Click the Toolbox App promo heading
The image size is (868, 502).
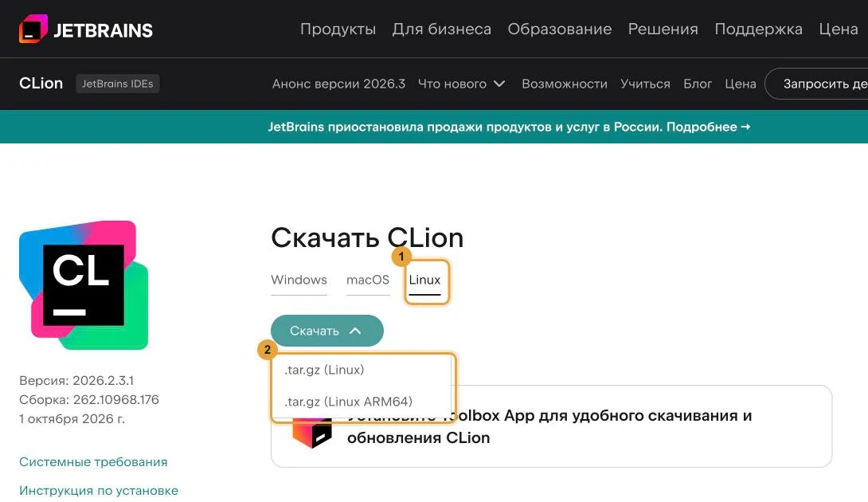pos(549,426)
